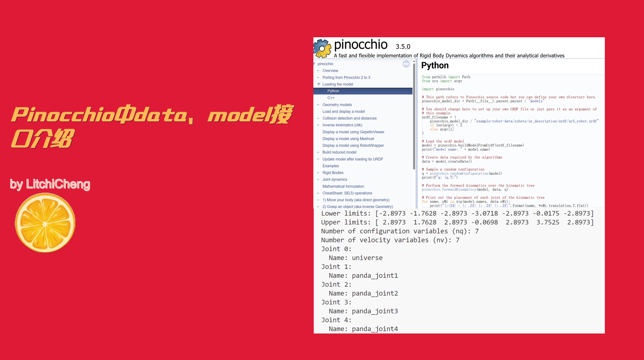Click 'Number of configuration variables (nq): 7'
644x360 pixels.
[400, 231]
